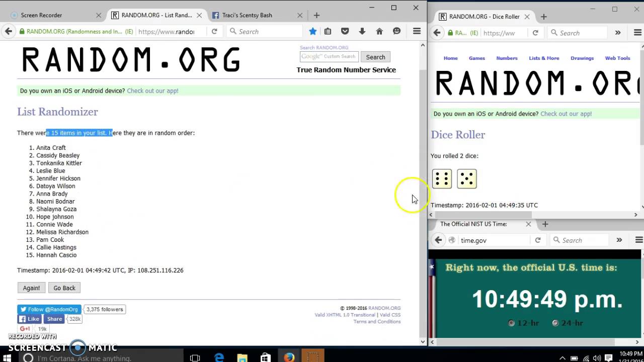Click the home icon in main Firefox toolbar
The image size is (644, 362).
[379, 31]
